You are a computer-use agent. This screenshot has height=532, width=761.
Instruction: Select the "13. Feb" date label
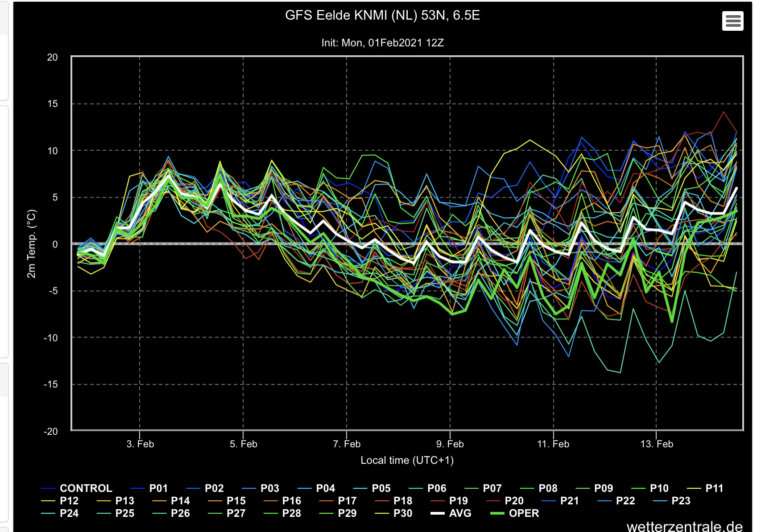pos(657,444)
